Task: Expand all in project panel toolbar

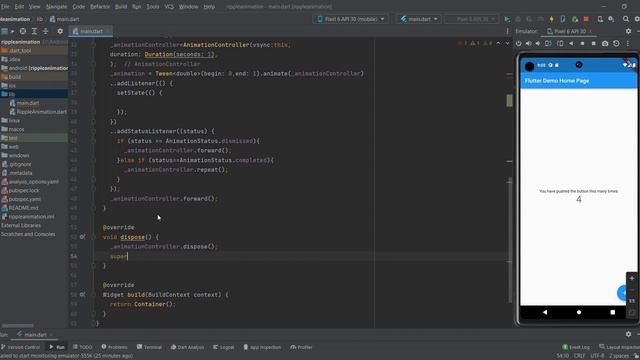Action: tap(34, 31)
